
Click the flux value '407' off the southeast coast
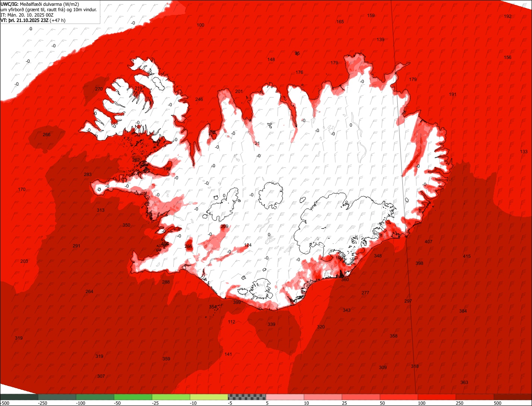tap(429, 242)
